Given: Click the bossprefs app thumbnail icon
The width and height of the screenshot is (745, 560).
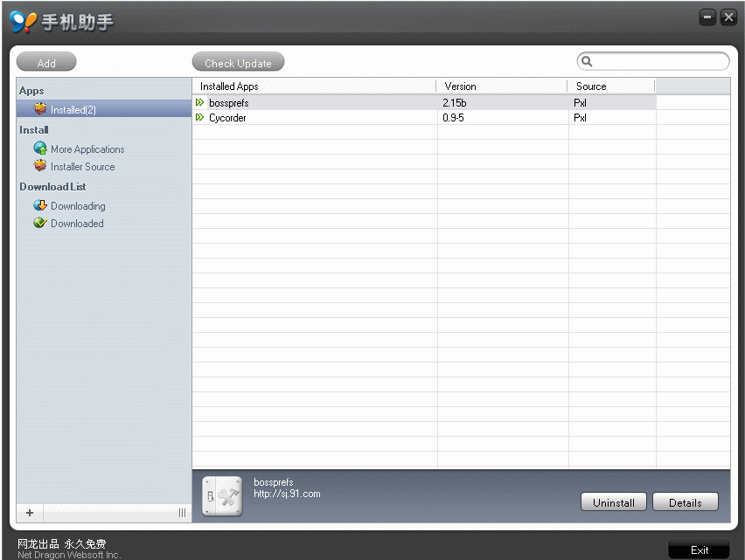Looking at the screenshot, I should click(222, 496).
